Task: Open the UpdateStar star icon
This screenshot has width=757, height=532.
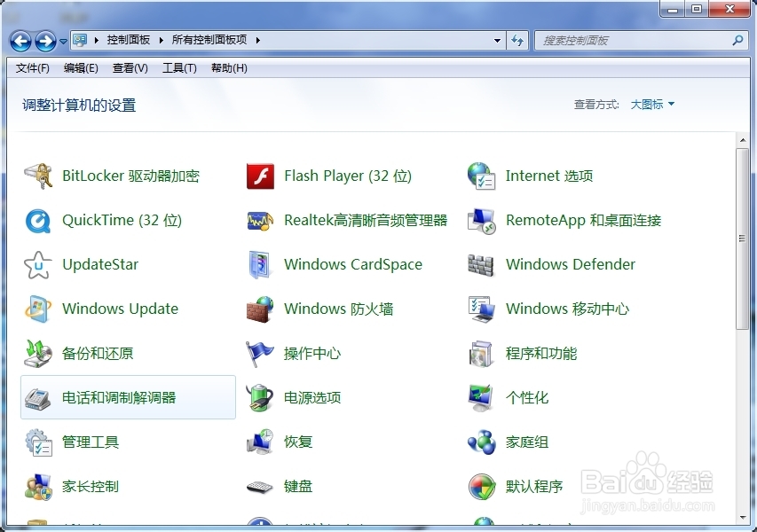Action: 38,265
